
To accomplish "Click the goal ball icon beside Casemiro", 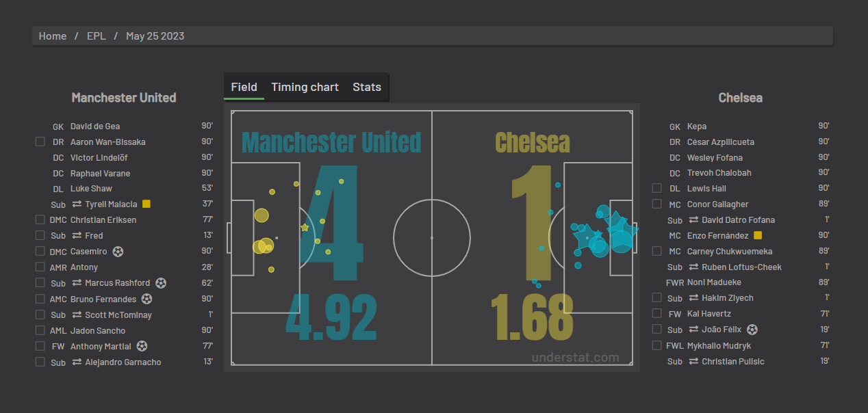I will coord(118,252).
